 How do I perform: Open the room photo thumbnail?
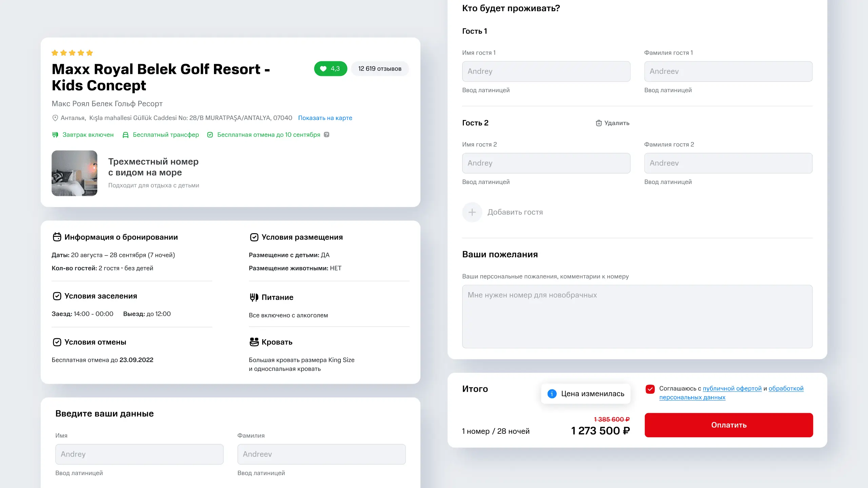[x=75, y=173]
